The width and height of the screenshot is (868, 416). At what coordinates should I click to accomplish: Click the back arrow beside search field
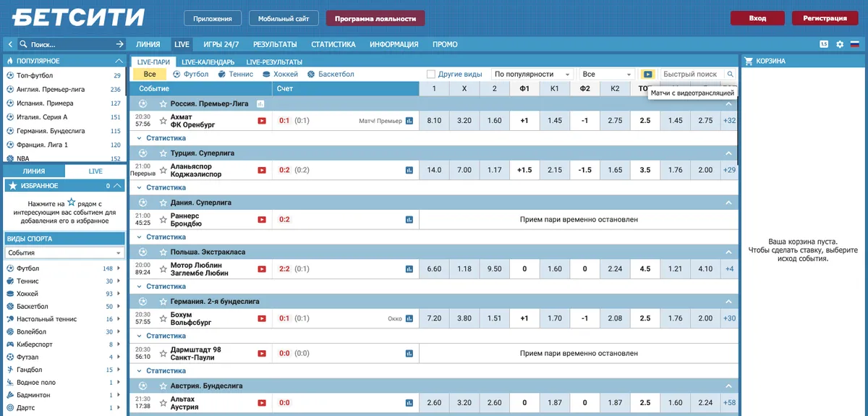pos(10,44)
